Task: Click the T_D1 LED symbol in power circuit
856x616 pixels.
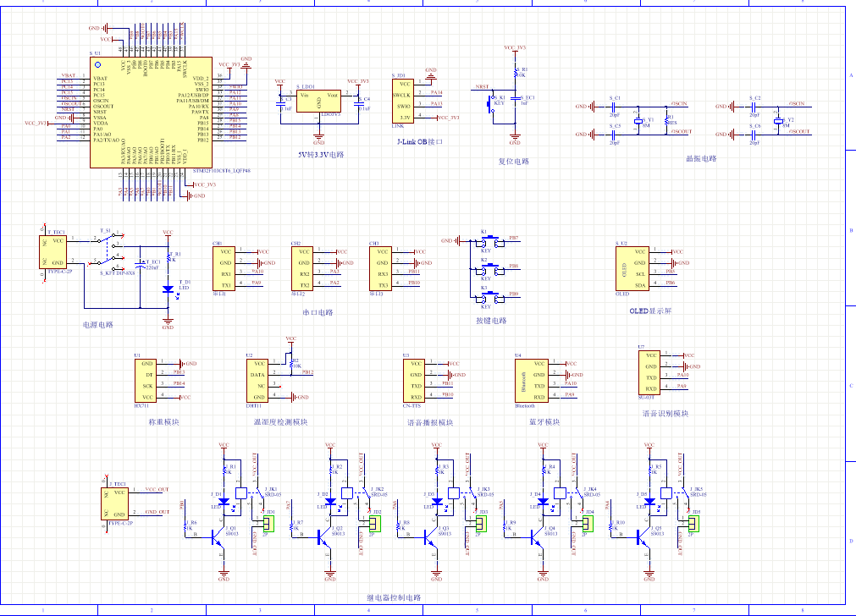Action: [x=168, y=289]
